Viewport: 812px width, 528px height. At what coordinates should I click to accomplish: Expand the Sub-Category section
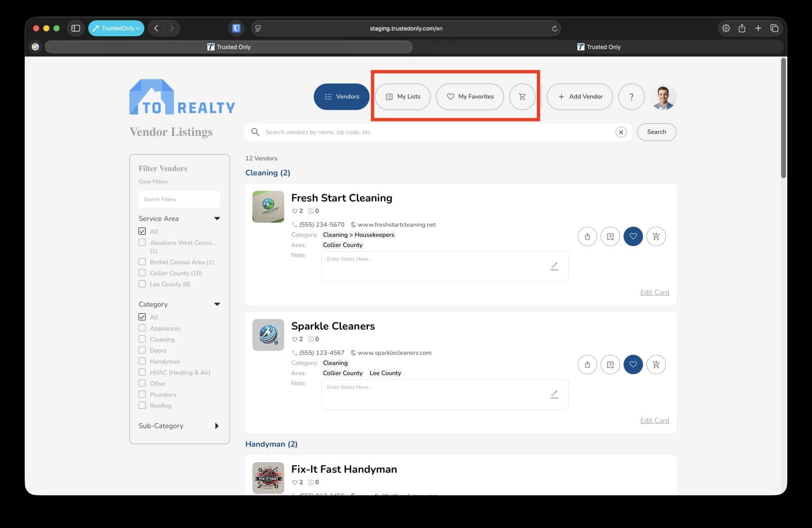[217, 426]
